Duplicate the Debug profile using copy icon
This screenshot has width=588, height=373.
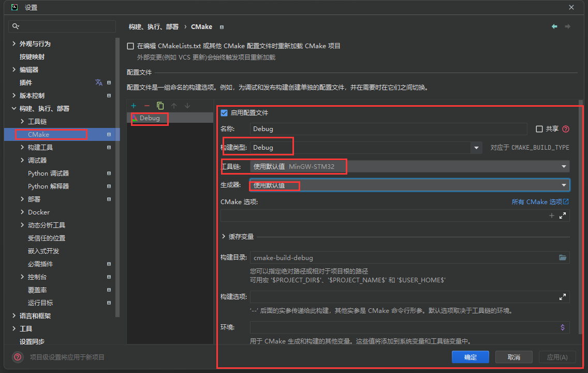(160, 106)
